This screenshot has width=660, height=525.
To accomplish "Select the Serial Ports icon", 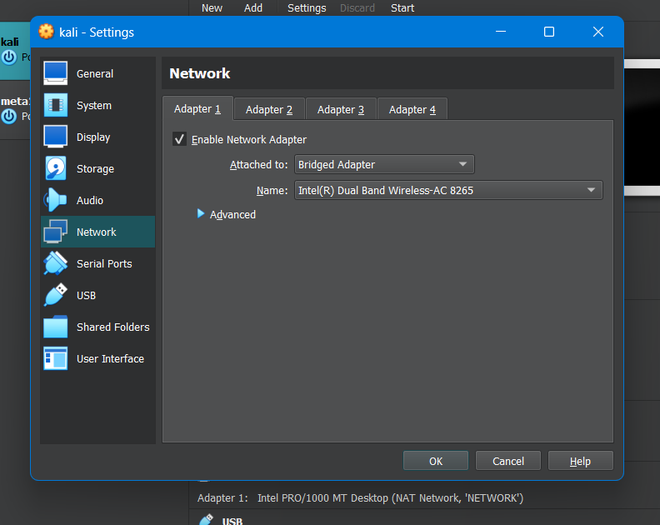I will point(56,264).
